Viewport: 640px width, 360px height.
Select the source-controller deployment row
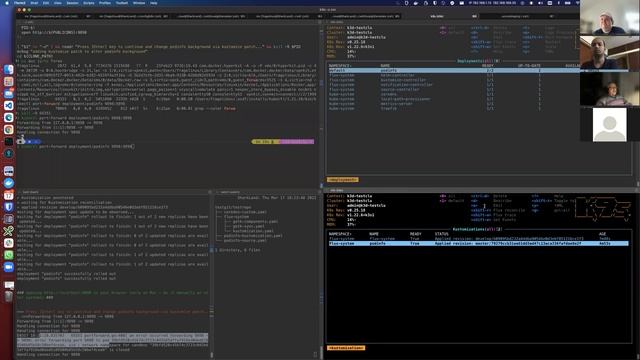point(454,89)
